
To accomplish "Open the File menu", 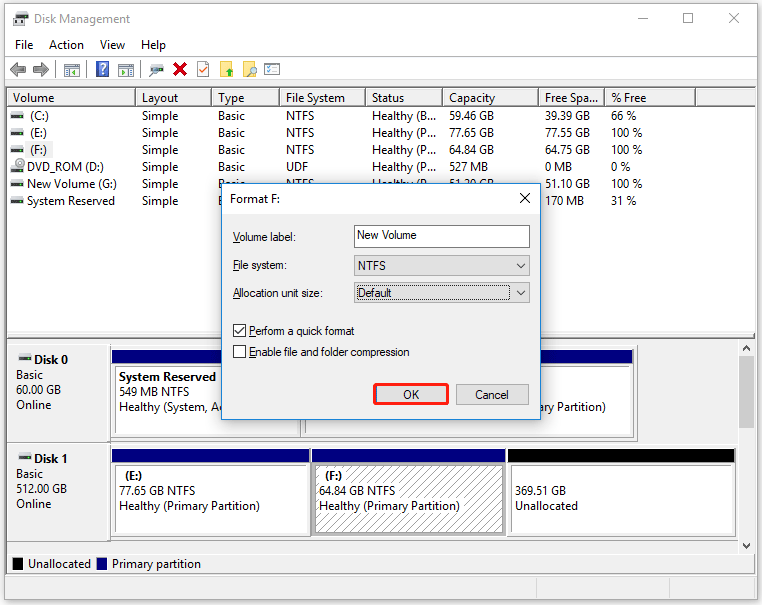I will tap(24, 45).
